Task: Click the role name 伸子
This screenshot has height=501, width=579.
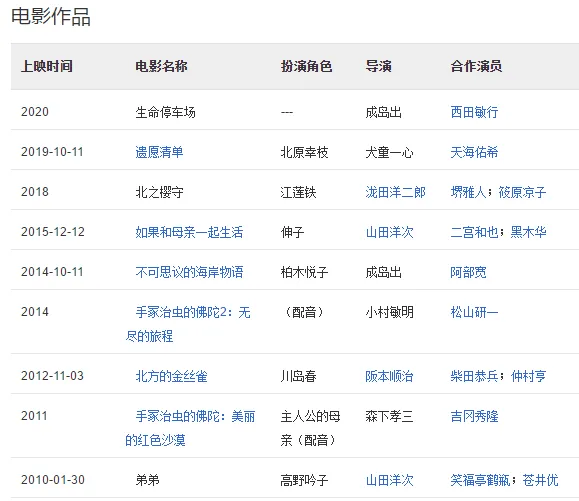Action: 292,232
